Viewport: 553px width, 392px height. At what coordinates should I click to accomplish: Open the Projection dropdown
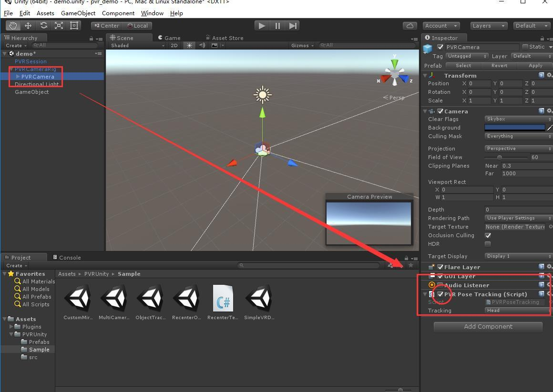[519, 149]
